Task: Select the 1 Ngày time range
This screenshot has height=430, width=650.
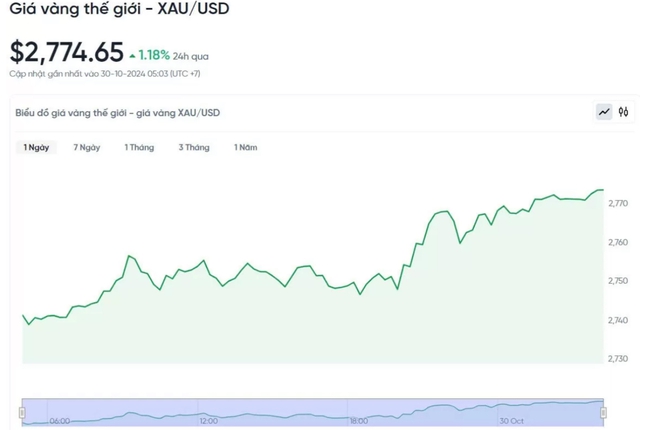Action: (x=36, y=147)
